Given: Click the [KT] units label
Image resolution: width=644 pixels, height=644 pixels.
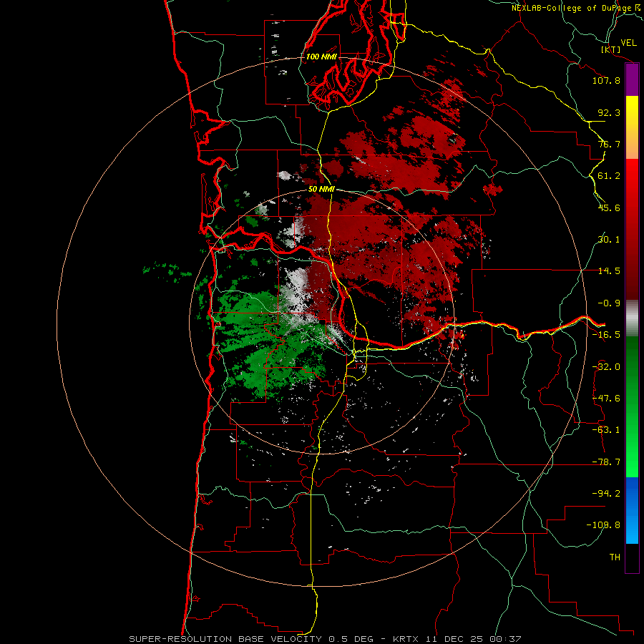Looking at the screenshot, I should click(611, 50).
